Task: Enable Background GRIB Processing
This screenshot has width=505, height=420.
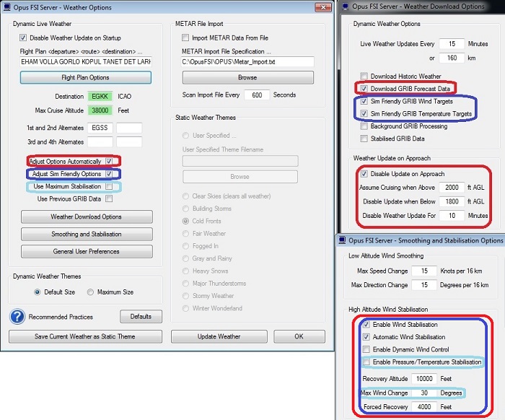Action: (x=364, y=126)
